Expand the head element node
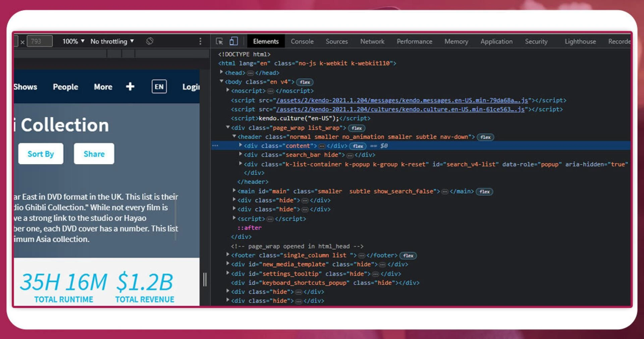Image resolution: width=644 pixels, height=339 pixels. coord(221,72)
